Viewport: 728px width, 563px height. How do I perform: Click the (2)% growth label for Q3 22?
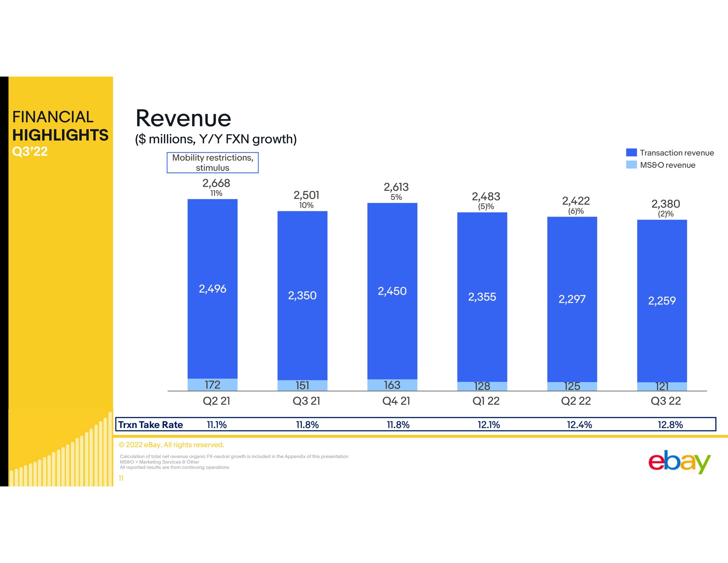(666, 214)
